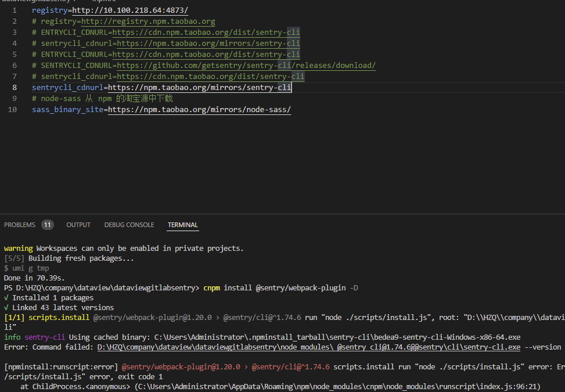Switch to the OUTPUT panel tab
The width and height of the screenshot is (565, 392).
tap(78, 225)
